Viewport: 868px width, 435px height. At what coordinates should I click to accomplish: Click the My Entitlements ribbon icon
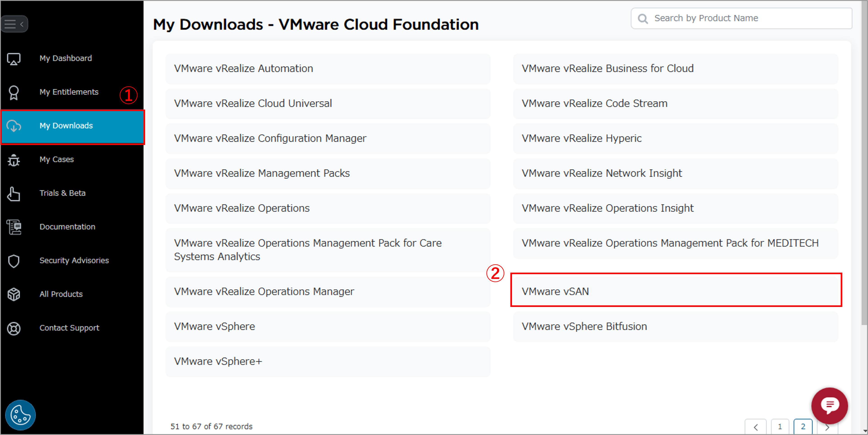[x=14, y=92]
